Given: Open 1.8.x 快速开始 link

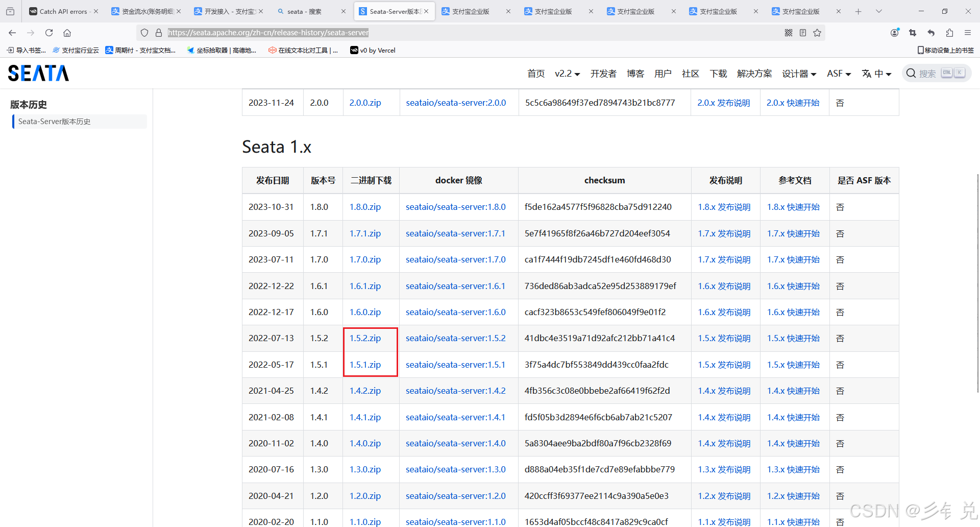Looking at the screenshot, I should click(x=793, y=207).
